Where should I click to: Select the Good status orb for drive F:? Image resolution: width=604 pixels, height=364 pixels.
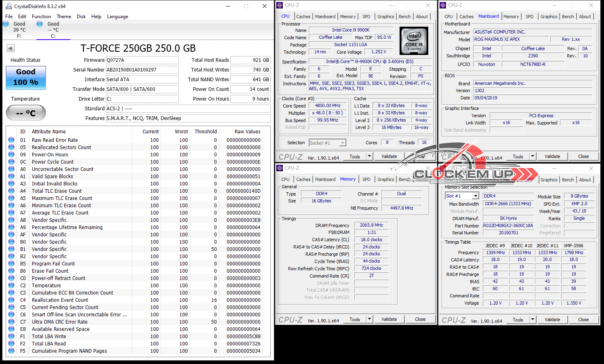click(x=6, y=24)
